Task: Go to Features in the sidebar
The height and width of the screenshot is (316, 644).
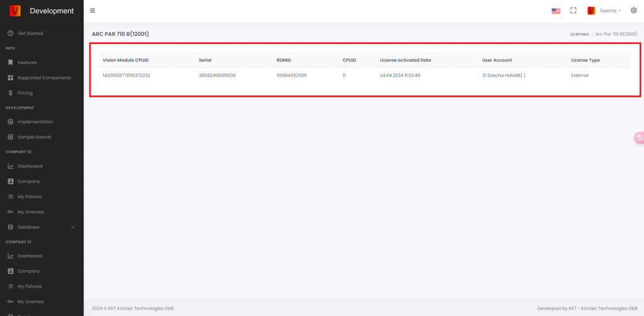Action: click(x=27, y=62)
